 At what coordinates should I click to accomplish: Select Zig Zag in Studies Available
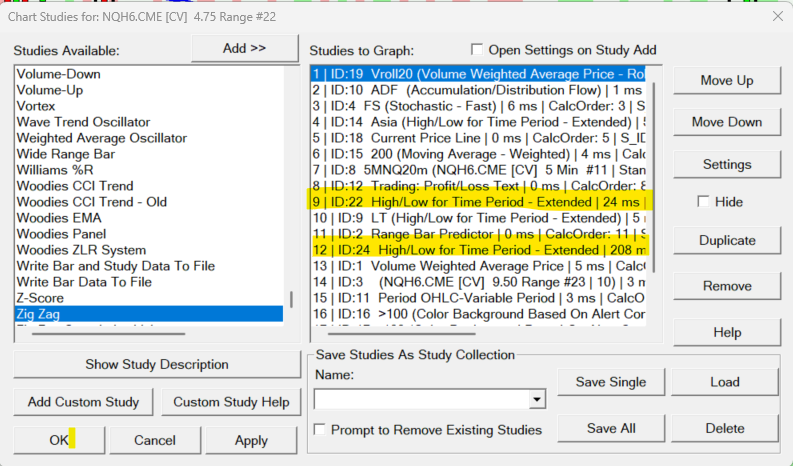(150, 314)
